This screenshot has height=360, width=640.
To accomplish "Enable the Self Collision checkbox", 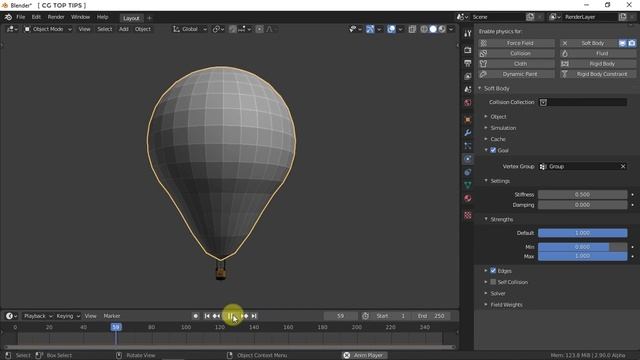I will coord(493,282).
